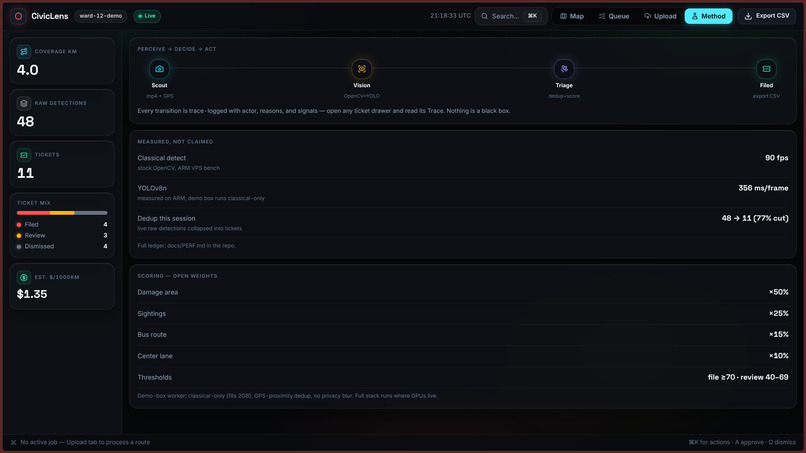Click the Tickets card icon

[24, 155]
